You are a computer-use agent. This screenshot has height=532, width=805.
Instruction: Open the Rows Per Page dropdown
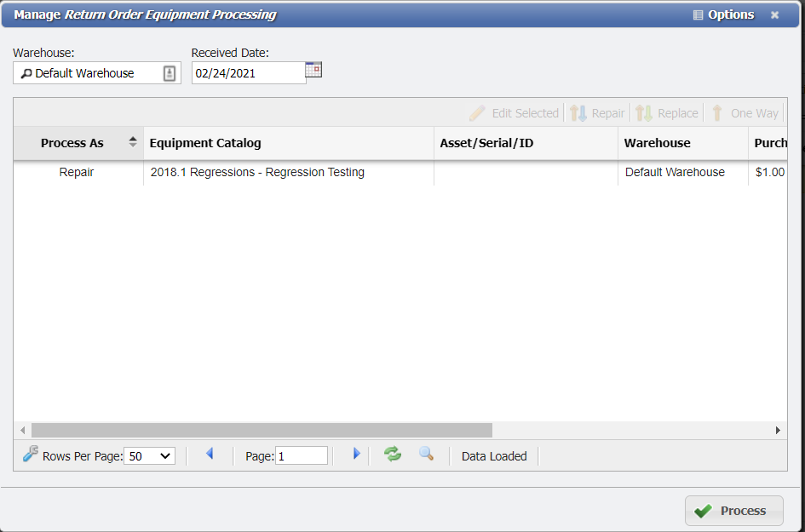tap(149, 455)
